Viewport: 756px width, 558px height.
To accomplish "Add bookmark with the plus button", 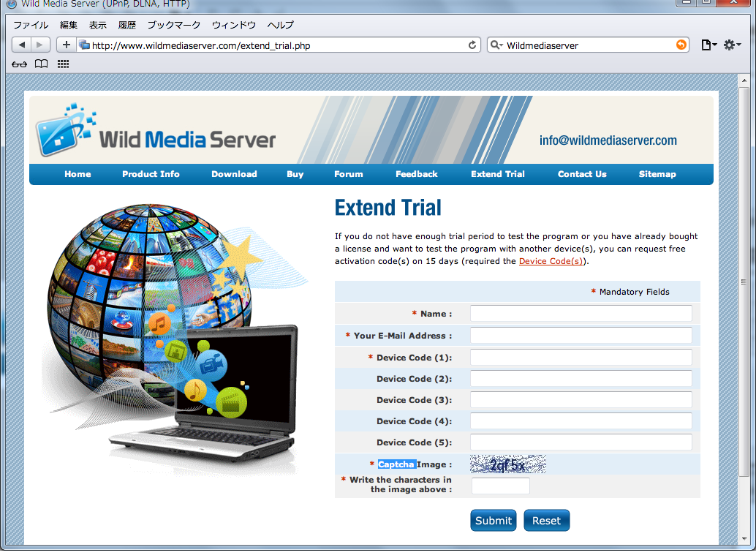I will click(66, 45).
